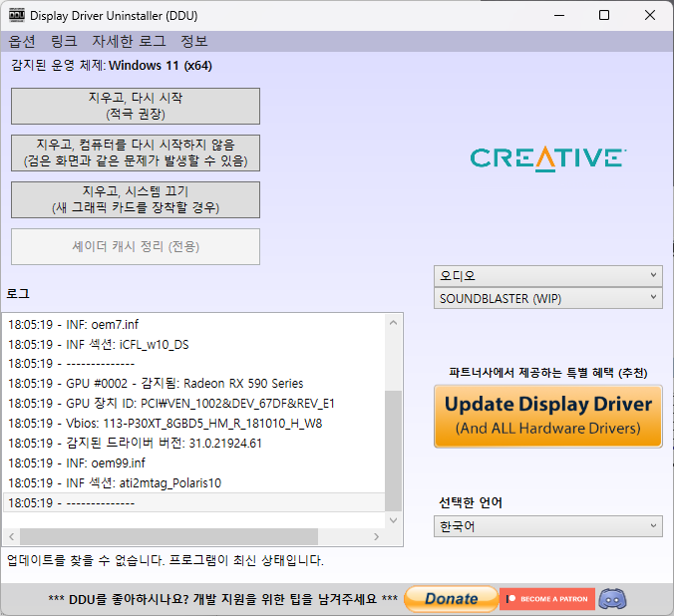This screenshot has width=674, height=616.
Task: Click 지우고, 컴퓨터를 다시 시작하지 않음 button
Action: click(x=136, y=154)
